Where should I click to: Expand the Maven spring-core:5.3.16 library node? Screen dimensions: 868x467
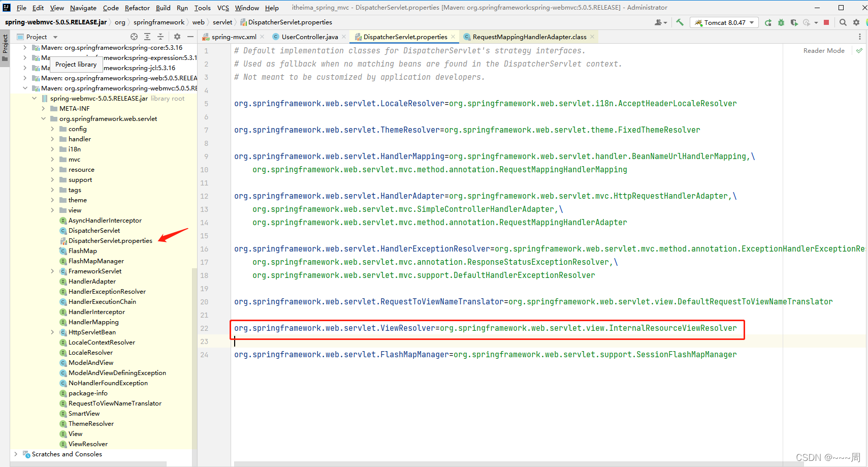(x=25, y=48)
